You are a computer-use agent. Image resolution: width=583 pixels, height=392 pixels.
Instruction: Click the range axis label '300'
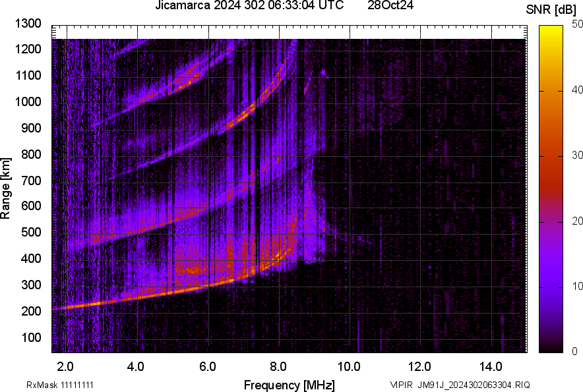31,285
